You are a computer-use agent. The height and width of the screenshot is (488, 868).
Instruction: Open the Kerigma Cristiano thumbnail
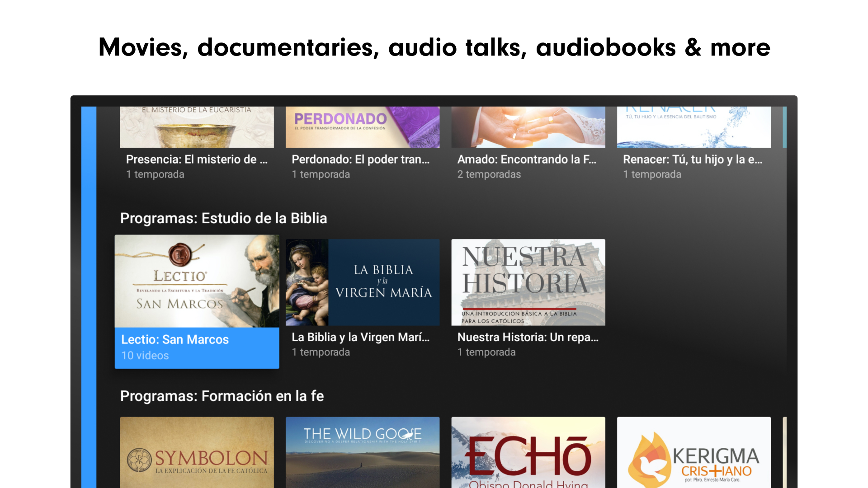(694, 452)
